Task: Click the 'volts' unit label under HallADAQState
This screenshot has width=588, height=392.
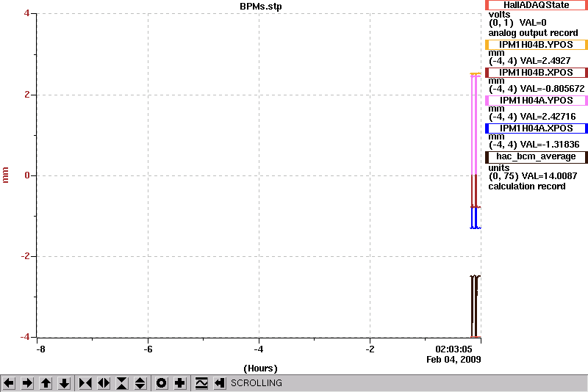Action: coord(499,15)
